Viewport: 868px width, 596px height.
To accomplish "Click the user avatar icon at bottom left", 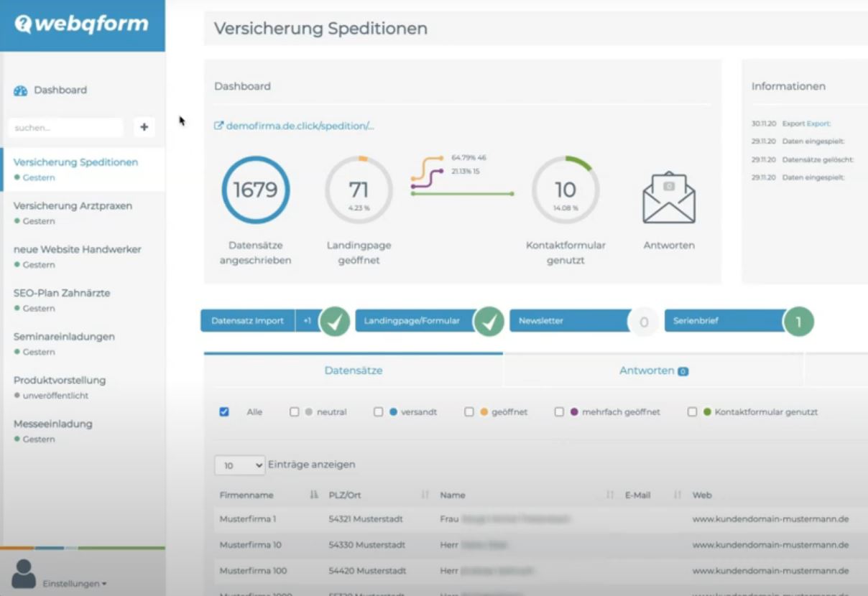I will (24, 574).
